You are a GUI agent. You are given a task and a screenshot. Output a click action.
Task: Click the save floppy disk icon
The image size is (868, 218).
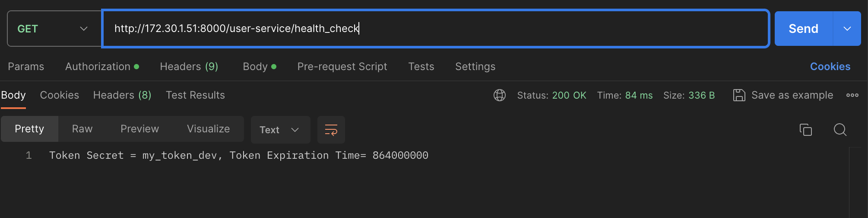click(x=739, y=95)
